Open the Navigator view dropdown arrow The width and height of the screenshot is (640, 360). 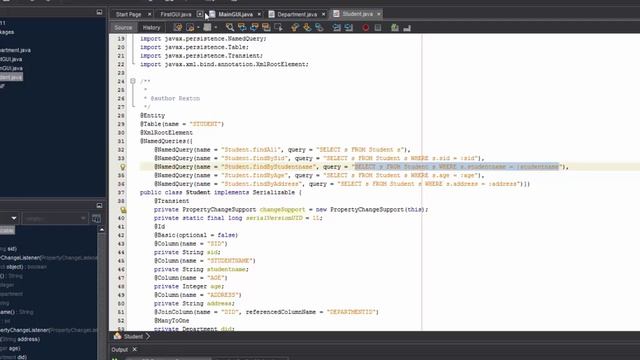point(14,218)
